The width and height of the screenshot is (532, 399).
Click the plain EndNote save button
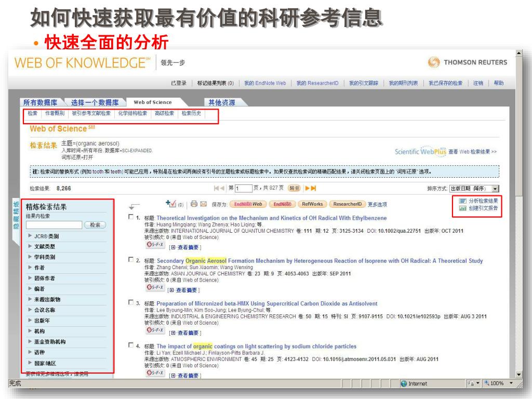click(282, 204)
